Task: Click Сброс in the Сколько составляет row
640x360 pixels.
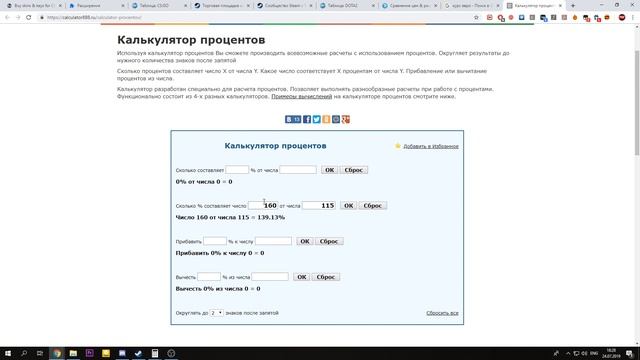Action: coord(353,170)
